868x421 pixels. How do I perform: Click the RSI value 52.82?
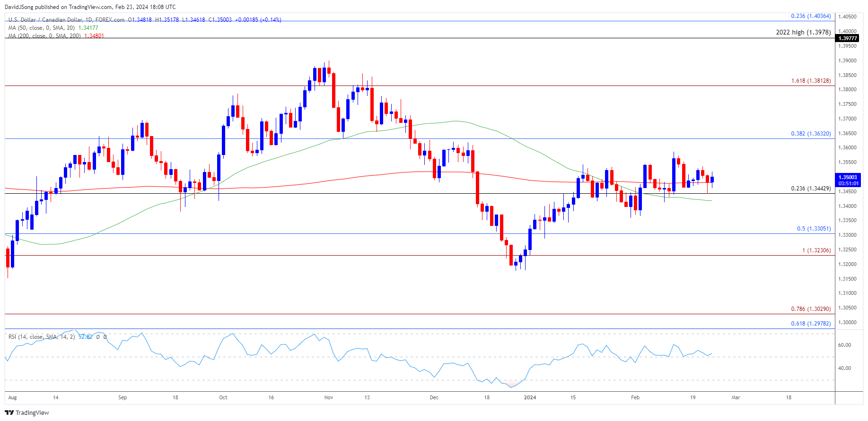pyautogui.click(x=86, y=337)
